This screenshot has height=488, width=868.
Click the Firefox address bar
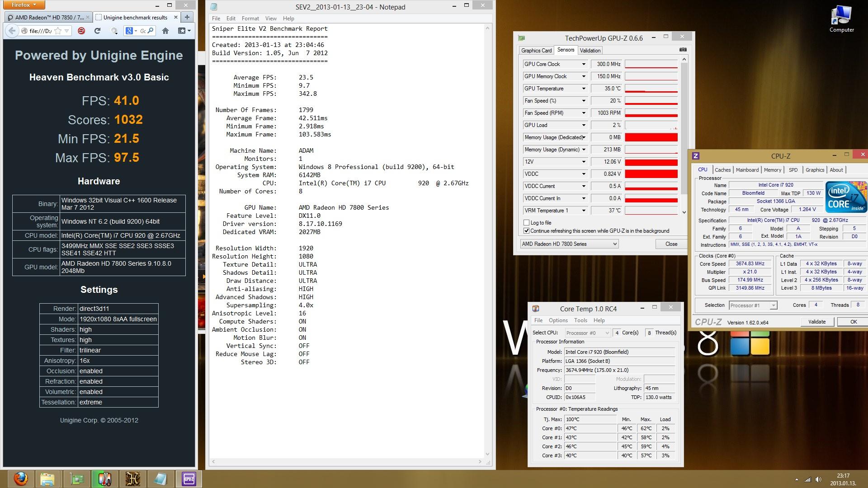[x=41, y=31]
